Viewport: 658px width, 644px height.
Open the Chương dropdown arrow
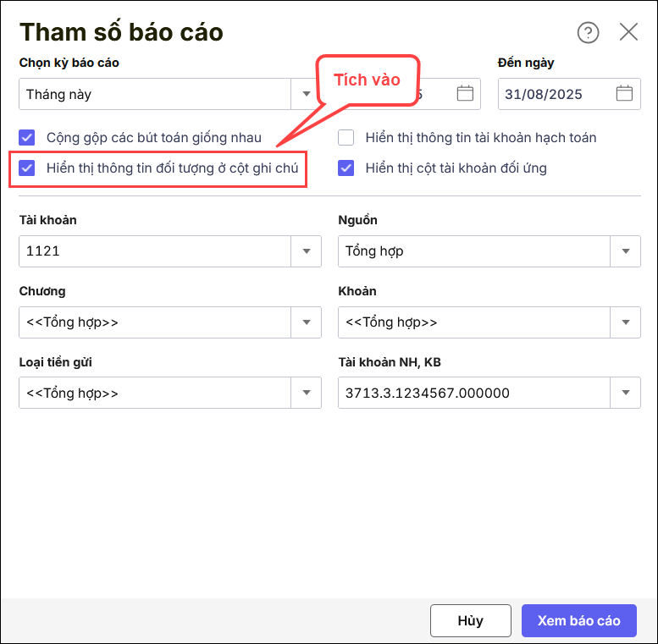tap(306, 322)
